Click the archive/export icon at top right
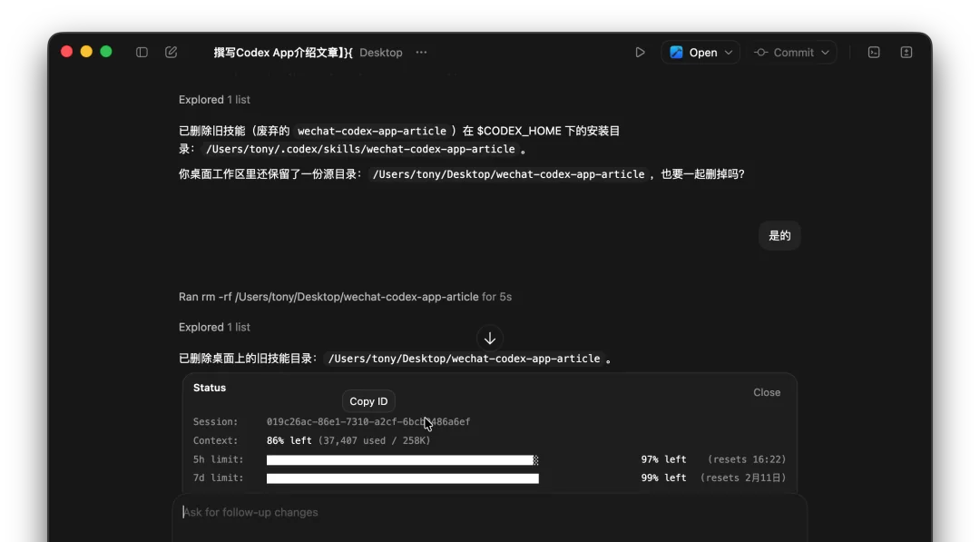 [x=906, y=52]
